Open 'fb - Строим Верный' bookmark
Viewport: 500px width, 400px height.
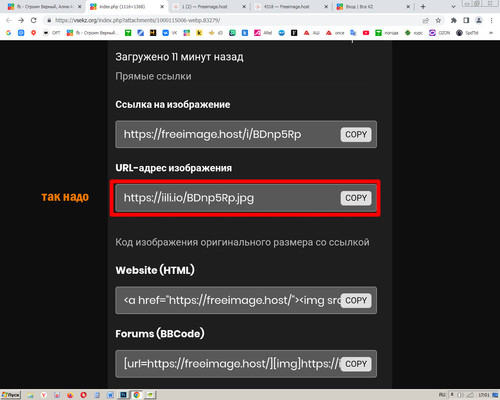[93, 33]
